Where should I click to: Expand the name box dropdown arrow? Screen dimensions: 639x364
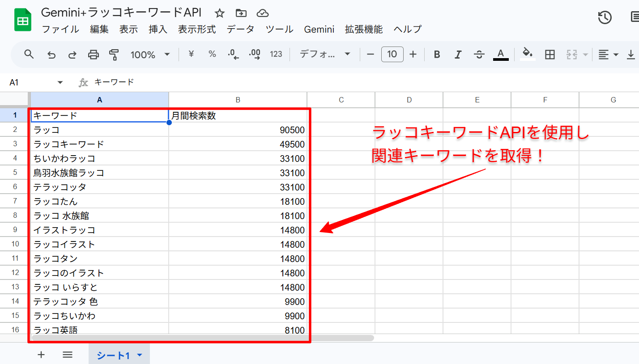pos(60,82)
